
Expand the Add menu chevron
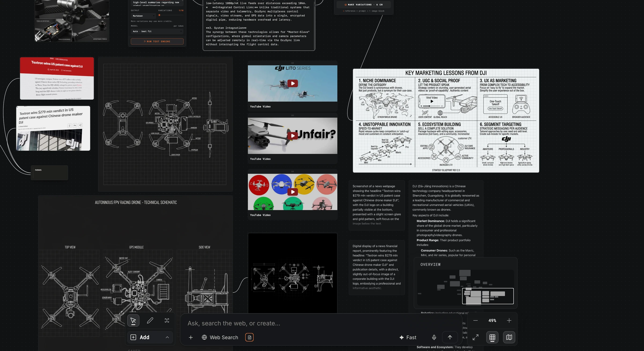coord(167,337)
